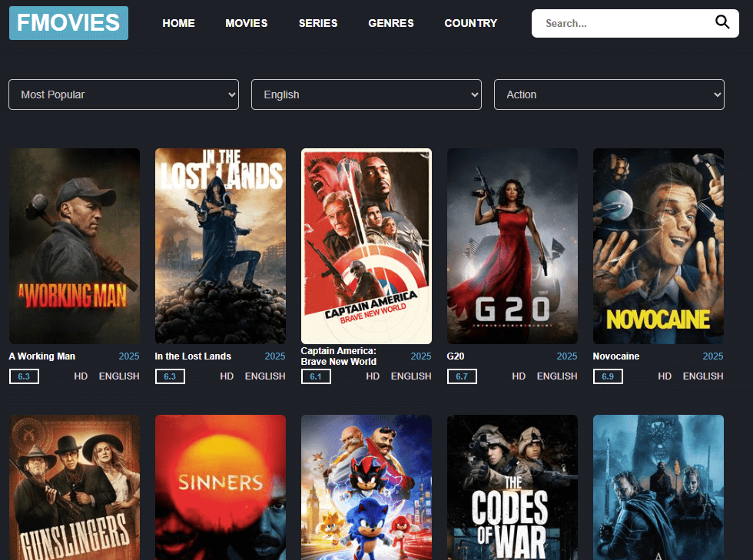Open the blue Viking warriors poster

(658, 488)
